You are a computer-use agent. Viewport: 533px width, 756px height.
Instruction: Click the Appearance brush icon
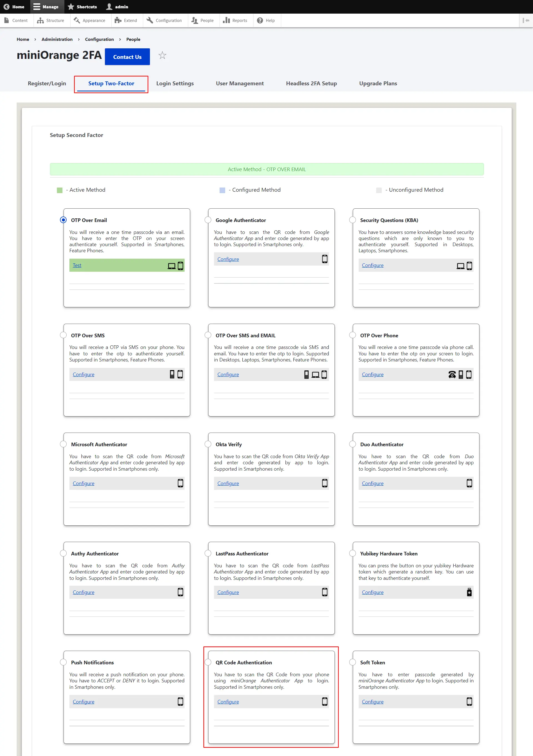[x=77, y=20]
